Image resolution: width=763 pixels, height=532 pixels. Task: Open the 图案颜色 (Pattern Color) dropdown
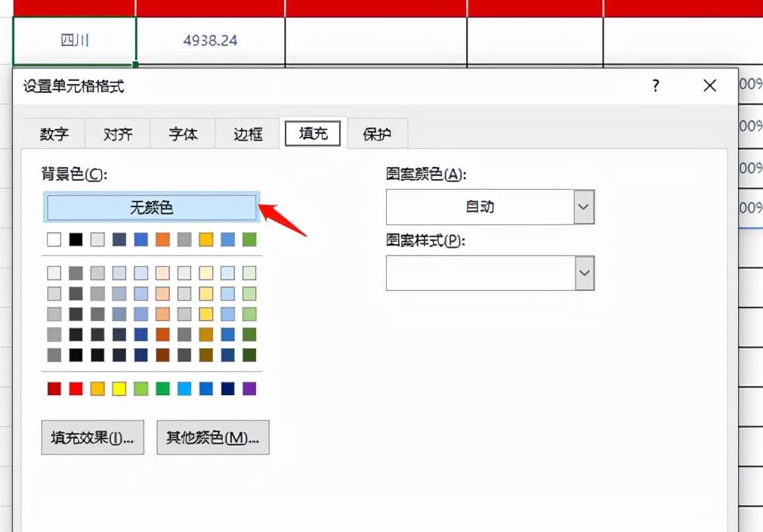[x=582, y=206]
